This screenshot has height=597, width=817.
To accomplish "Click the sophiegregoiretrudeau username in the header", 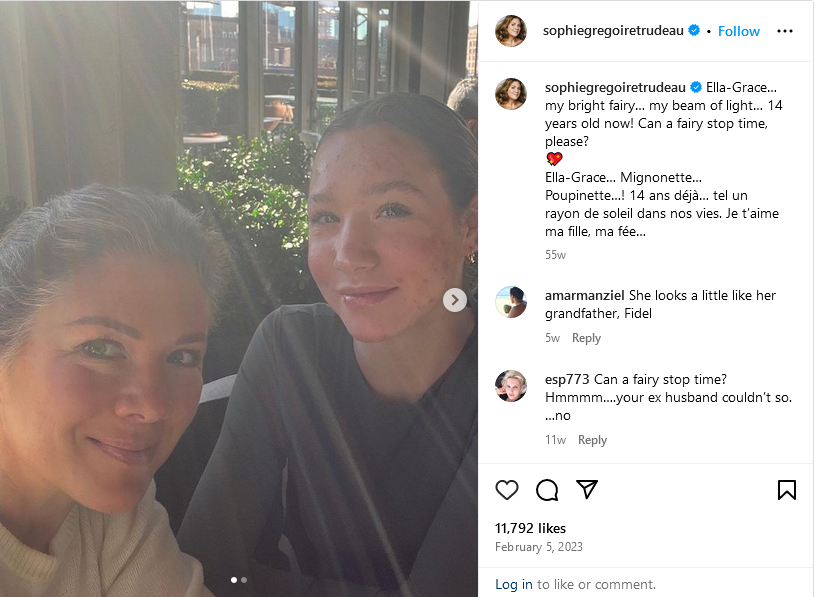I will (x=613, y=31).
